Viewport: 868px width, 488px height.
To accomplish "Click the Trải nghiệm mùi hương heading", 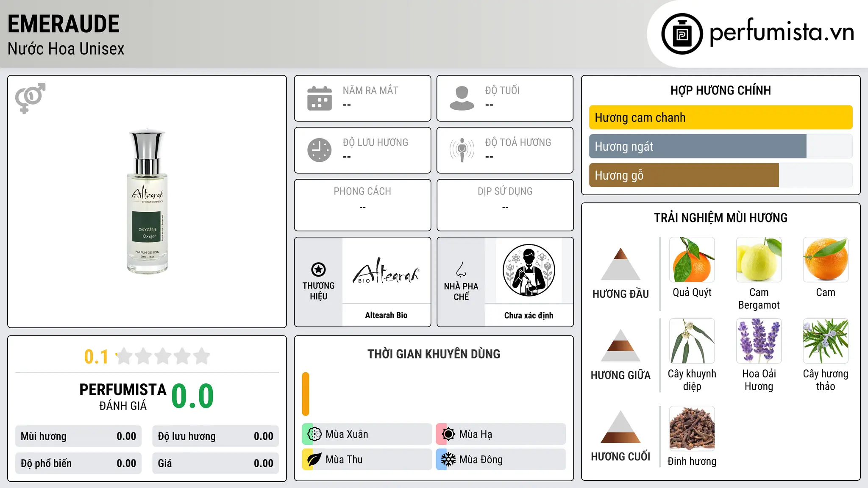I will 721,218.
